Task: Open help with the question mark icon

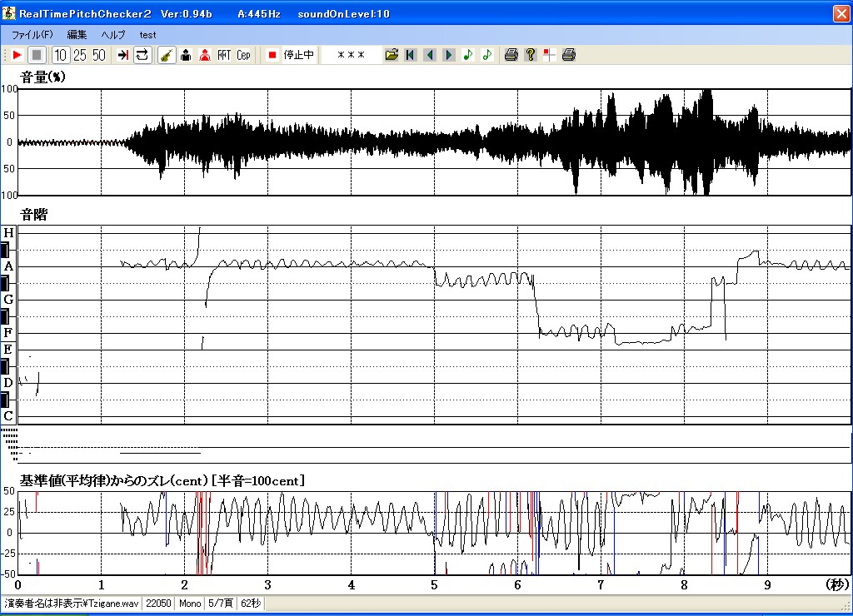Action: (x=531, y=55)
